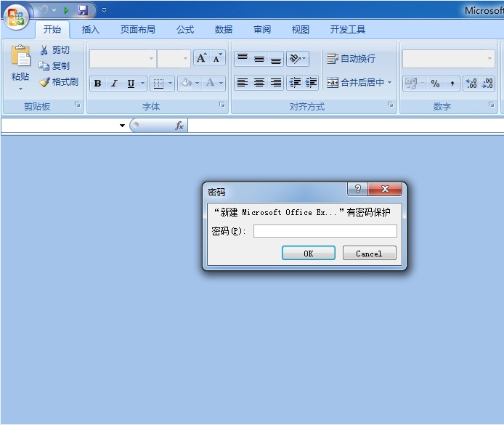The width and height of the screenshot is (504, 425).
Task: Open the 数字 dialog launcher
Action: pyautogui.click(x=492, y=105)
